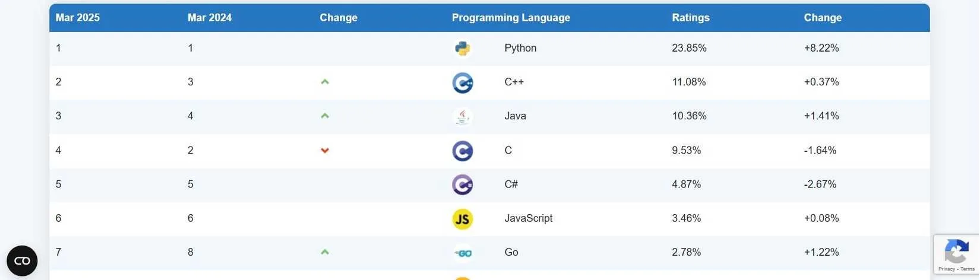Click the C# language name

click(x=511, y=184)
